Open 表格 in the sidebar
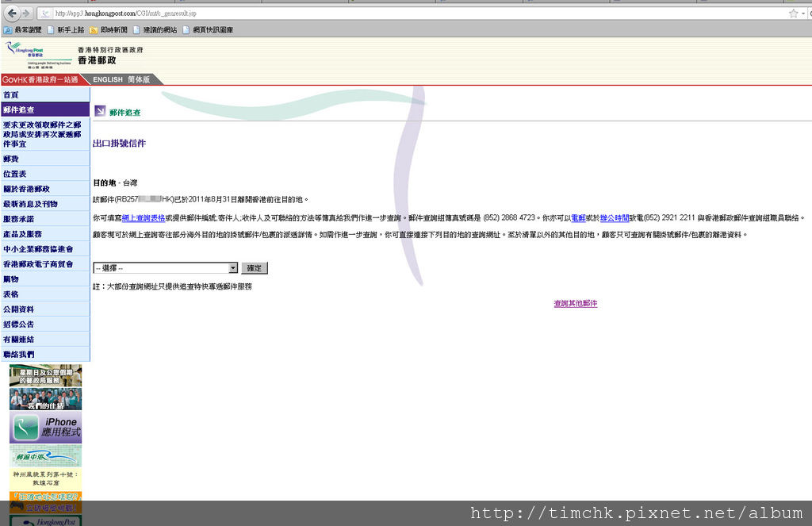This screenshot has height=526, width=812. coord(45,294)
